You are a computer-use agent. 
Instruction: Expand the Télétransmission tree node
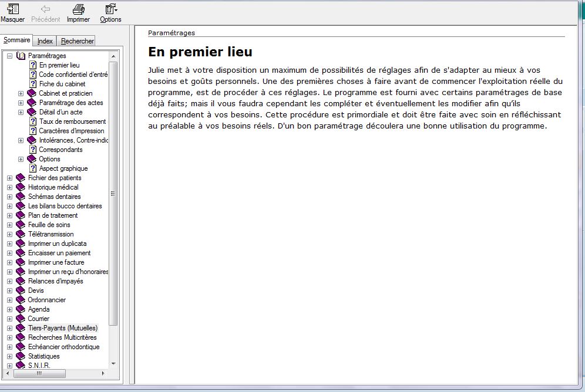tap(9, 234)
